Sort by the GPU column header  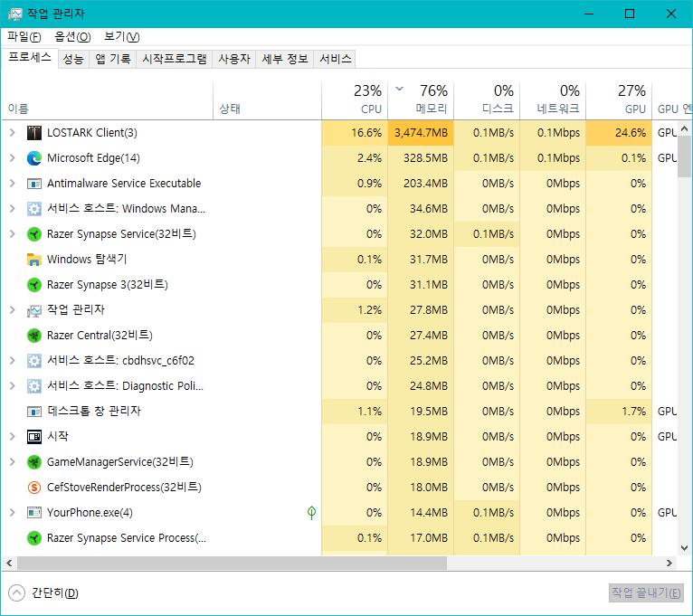(619, 100)
